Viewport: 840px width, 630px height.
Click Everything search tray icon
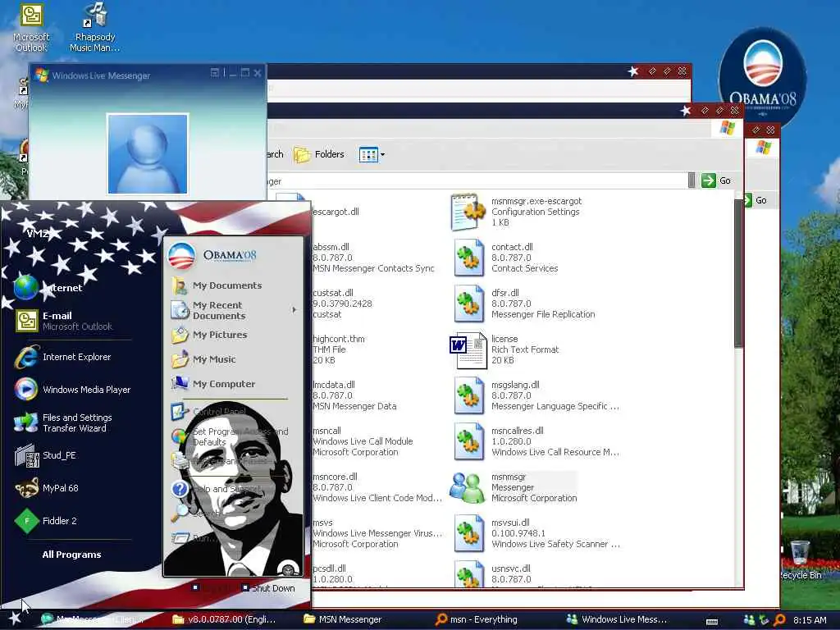tap(779, 620)
